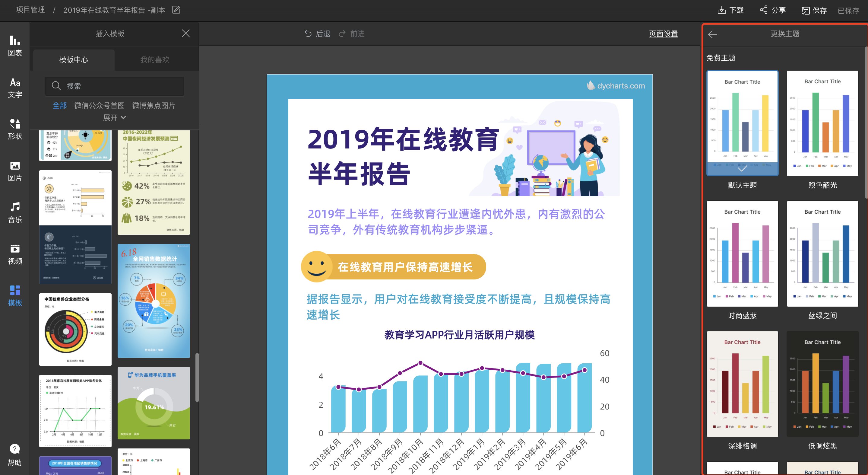Click the 下载 download button
868x475 pixels.
(x=730, y=10)
